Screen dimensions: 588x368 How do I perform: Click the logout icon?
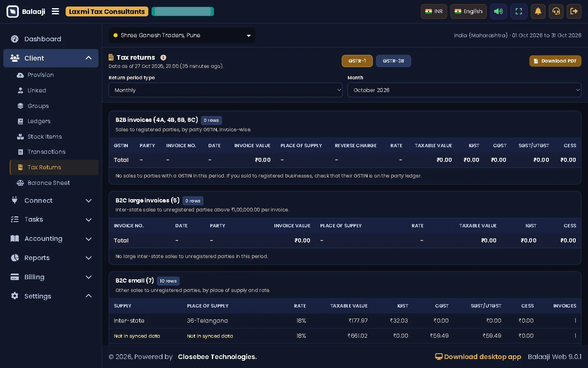[574, 11]
